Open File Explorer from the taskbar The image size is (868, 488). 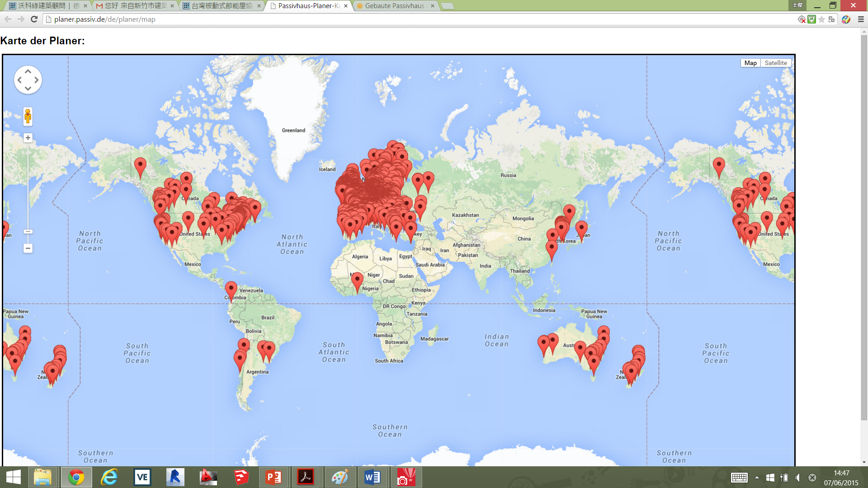[x=42, y=477]
